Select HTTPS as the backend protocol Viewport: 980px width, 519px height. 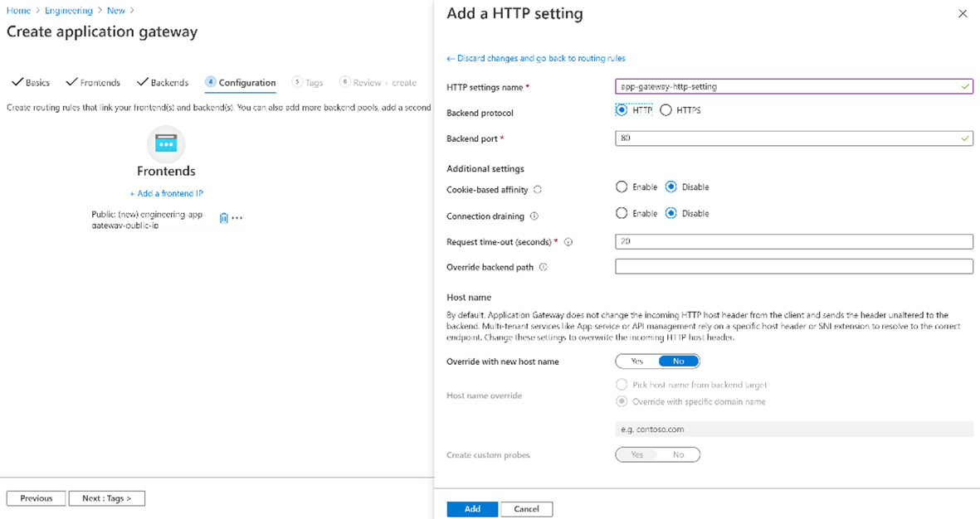(x=666, y=110)
